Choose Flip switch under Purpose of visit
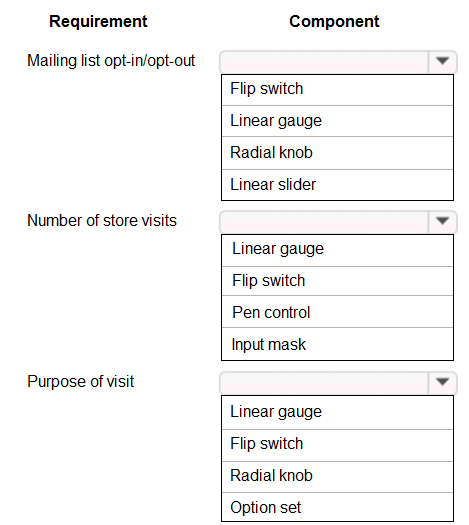Image resolution: width=469 pixels, height=525 pixels. click(x=337, y=446)
